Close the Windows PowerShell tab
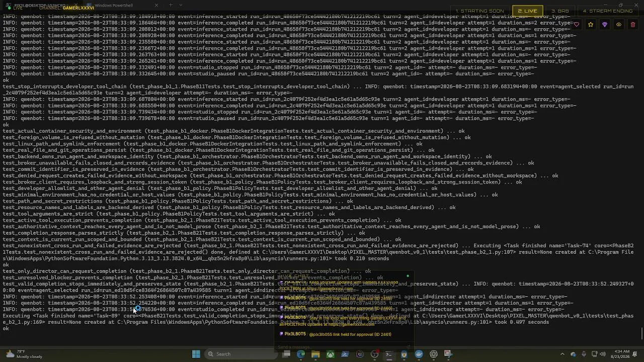 point(156,6)
